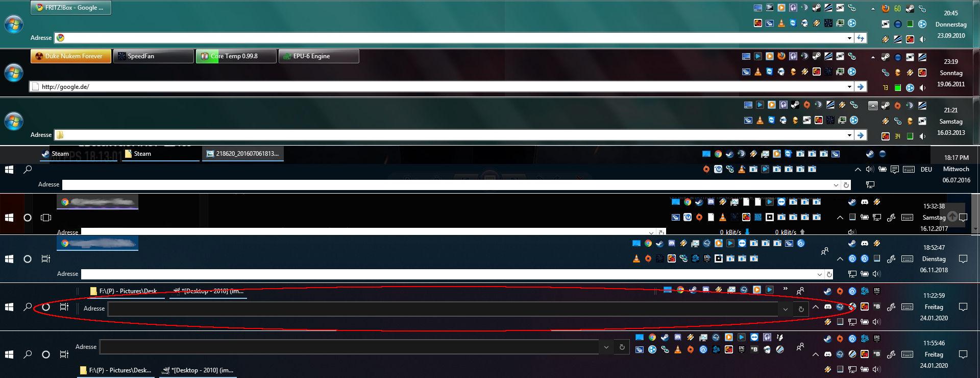Switch to 218620_201607061813 taskbar button
Screen dimensions: 980x378
(x=243, y=154)
